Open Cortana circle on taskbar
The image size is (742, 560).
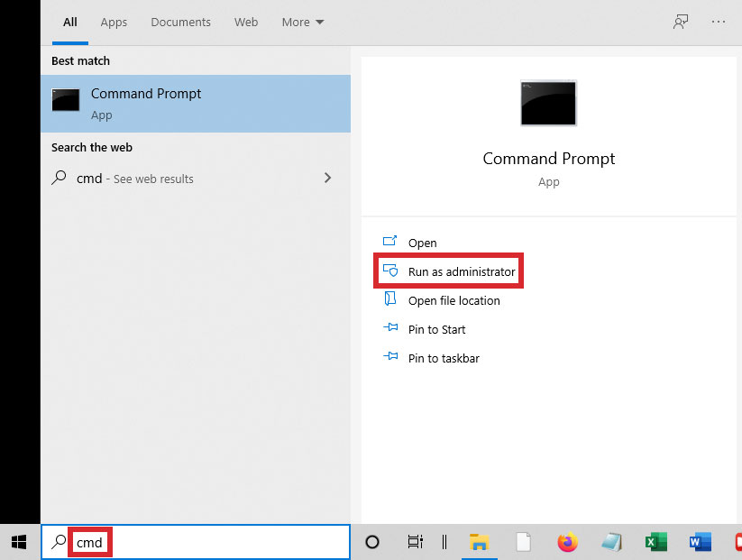372,542
